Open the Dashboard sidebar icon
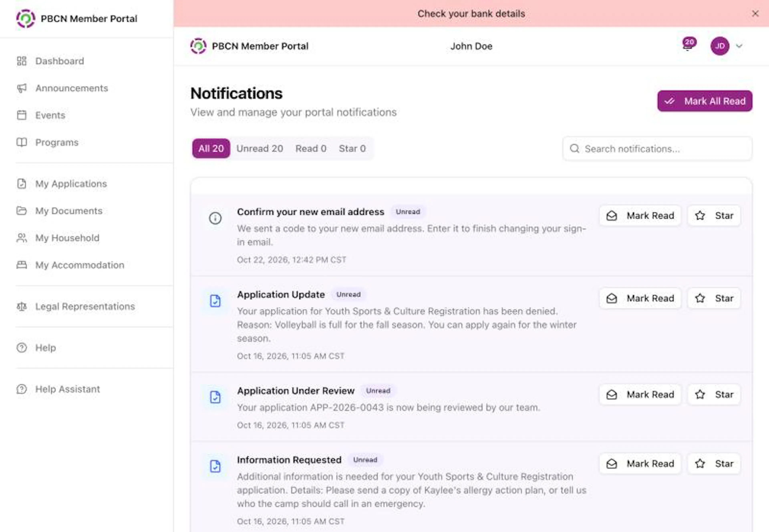 coord(22,61)
